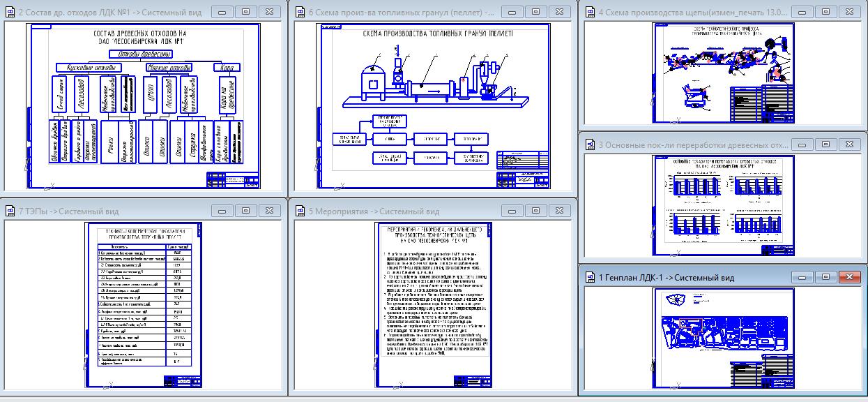The width and height of the screenshot is (868, 402).
Task: Click the Генплан site plan drawing
Action: click(x=724, y=337)
